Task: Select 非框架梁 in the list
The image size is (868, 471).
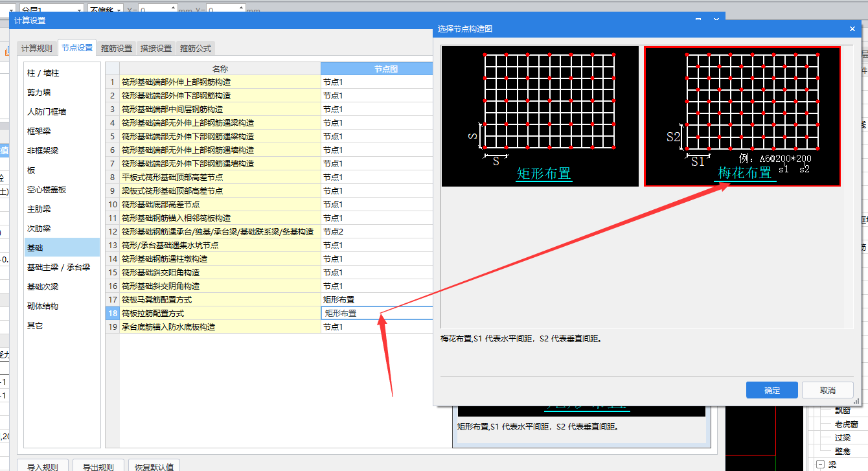Action: [62, 151]
